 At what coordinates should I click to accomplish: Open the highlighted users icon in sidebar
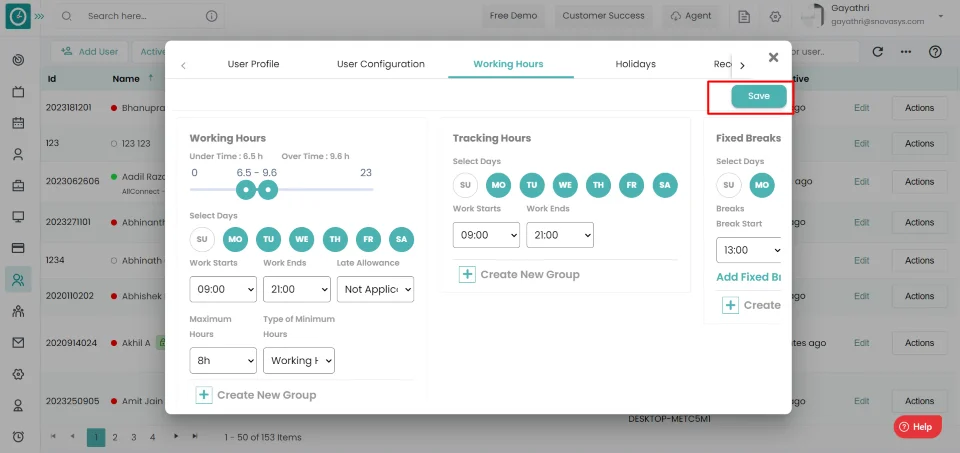point(18,280)
